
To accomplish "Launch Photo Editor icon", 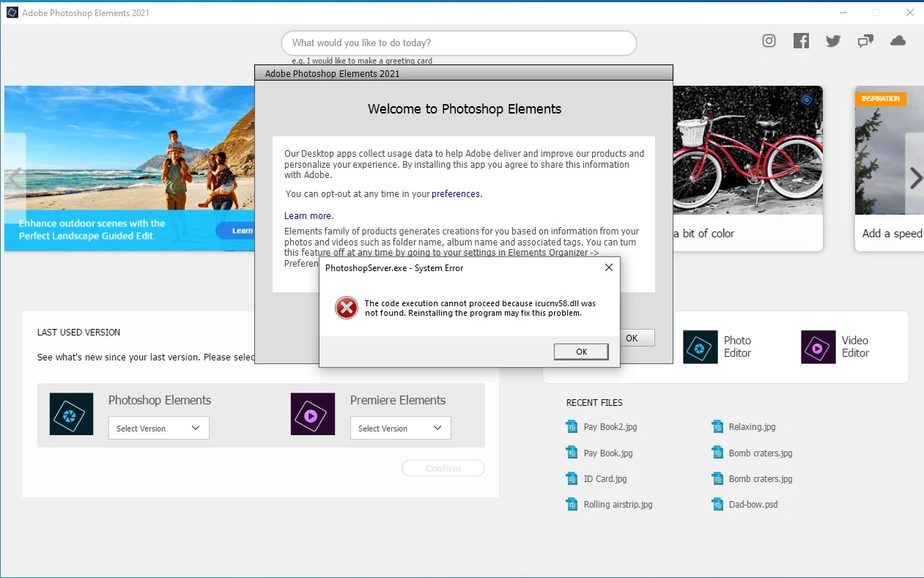I will click(x=701, y=347).
